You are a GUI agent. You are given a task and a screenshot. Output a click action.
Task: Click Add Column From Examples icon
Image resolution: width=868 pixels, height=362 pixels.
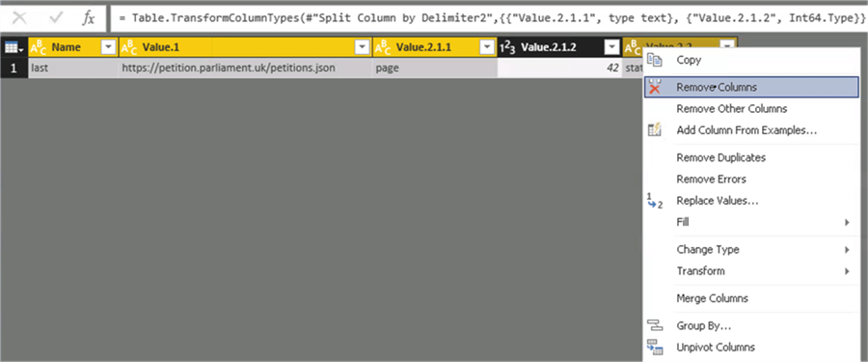click(655, 130)
